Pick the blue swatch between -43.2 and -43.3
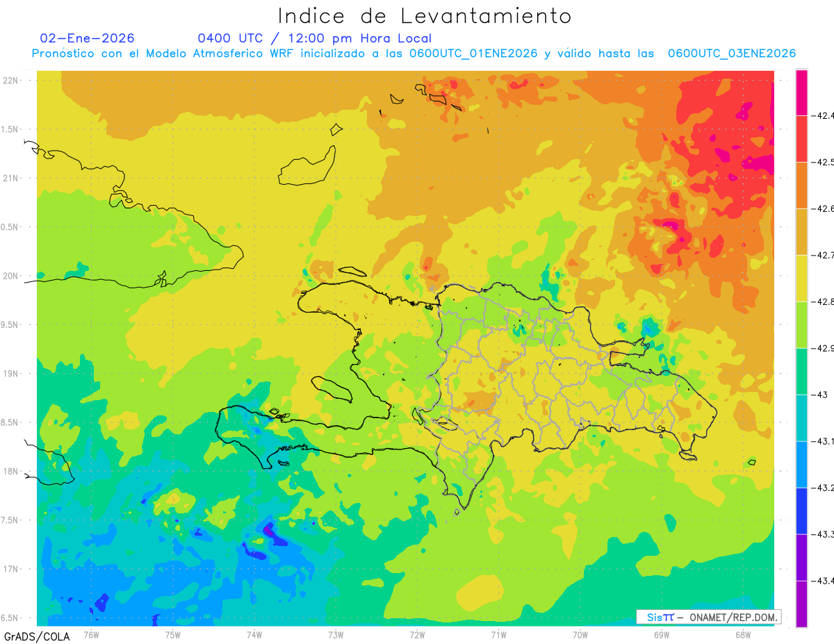This screenshot has height=644, width=834. (x=801, y=511)
